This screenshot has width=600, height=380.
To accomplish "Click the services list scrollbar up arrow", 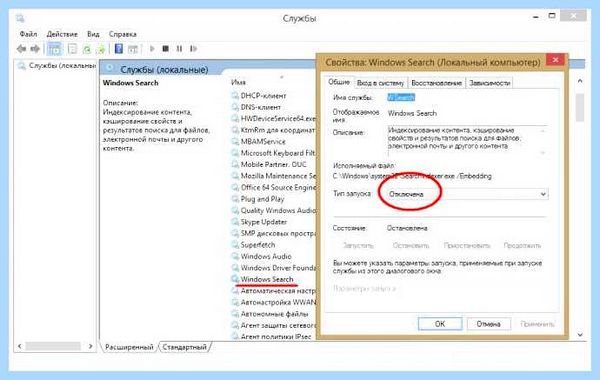I will pyautogui.click(x=580, y=81).
